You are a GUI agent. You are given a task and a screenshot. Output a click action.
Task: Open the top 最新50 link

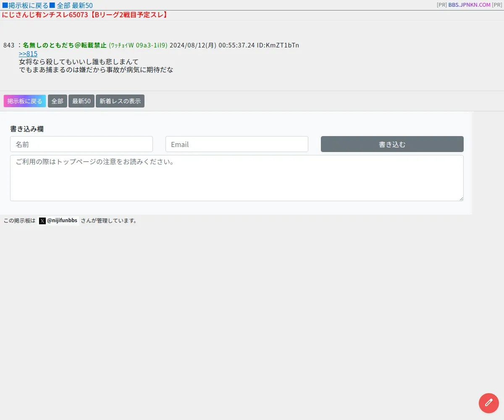point(82,5)
